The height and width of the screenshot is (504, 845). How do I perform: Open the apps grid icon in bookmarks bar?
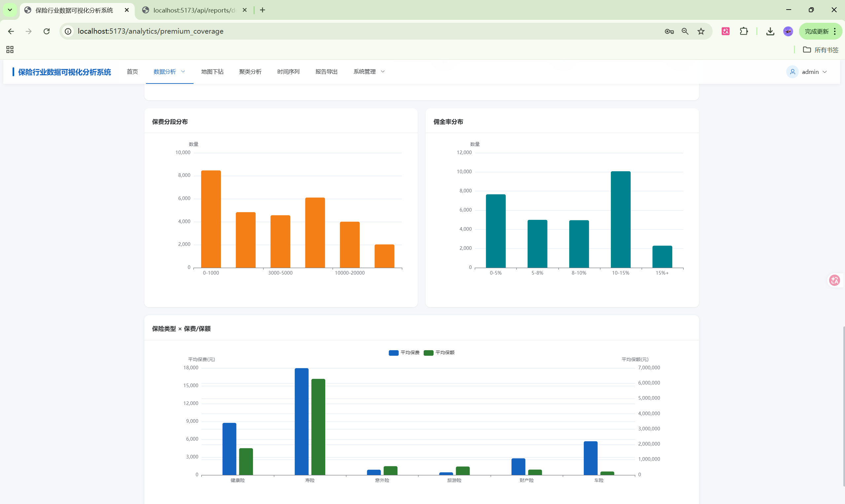(10, 50)
